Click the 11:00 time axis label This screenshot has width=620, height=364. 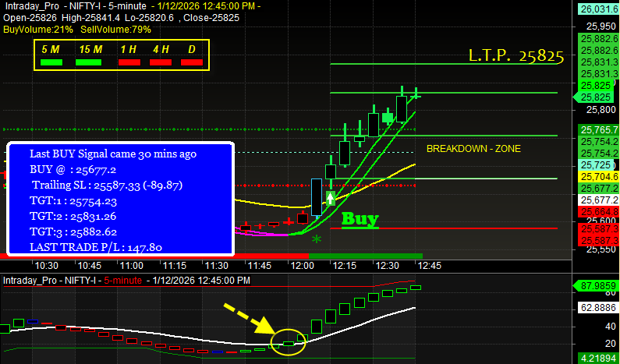pyautogui.click(x=132, y=266)
